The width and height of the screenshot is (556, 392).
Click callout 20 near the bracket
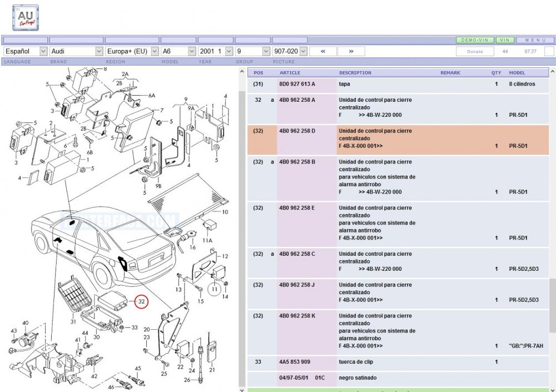click(x=147, y=330)
